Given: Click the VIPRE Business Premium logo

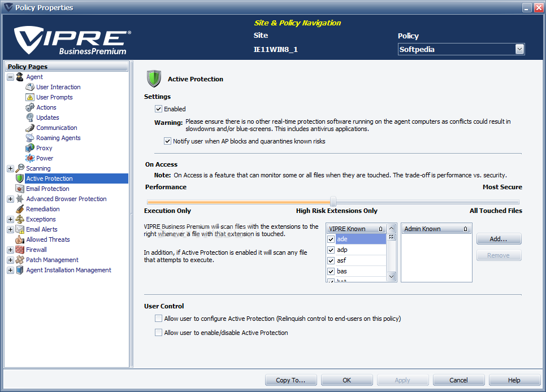Looking at the screenshot, I should coord(72,40).
